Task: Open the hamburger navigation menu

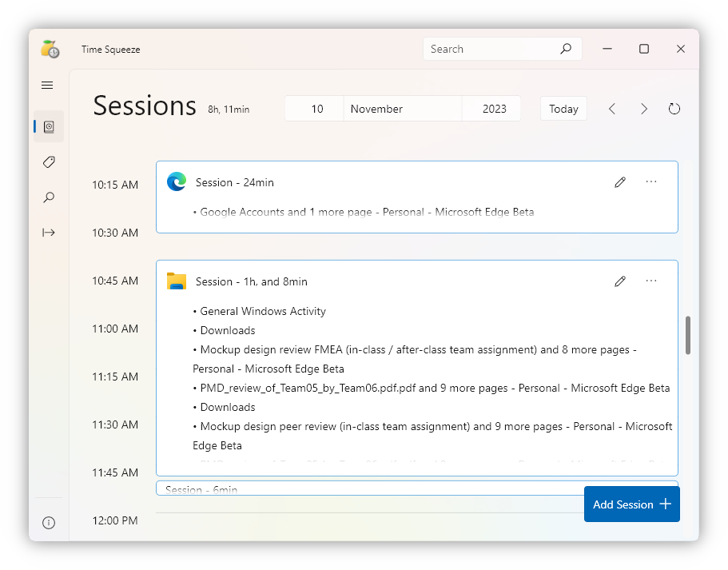Action: click(x=47, y=86)
